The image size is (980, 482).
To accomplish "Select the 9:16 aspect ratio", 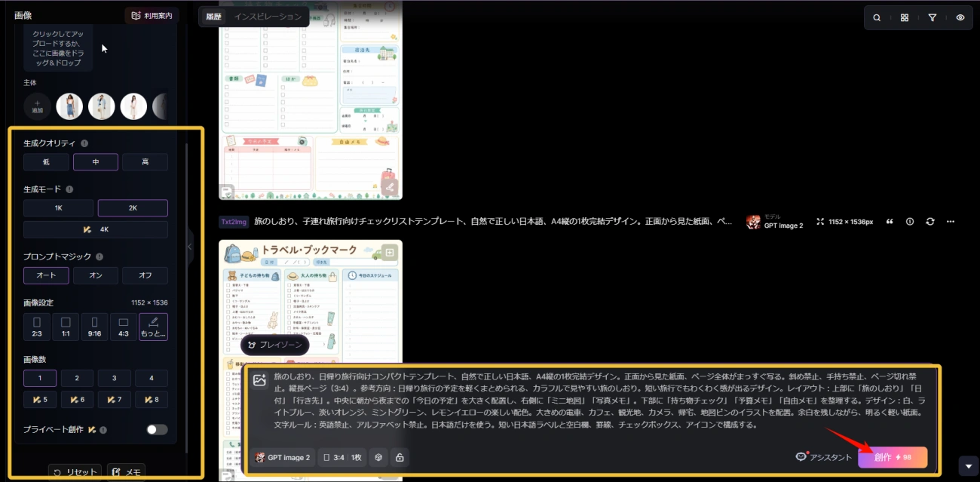I will pos(95,327).
